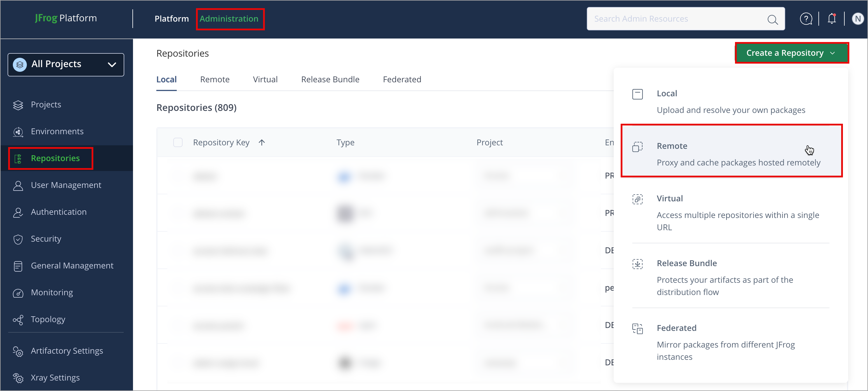Click the Environments sidebar icon

pyautogui.click(x=18, y=132)
